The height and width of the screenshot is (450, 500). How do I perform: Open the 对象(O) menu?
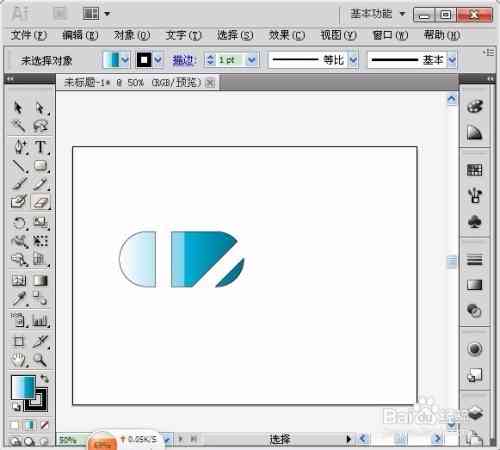pyautogui.click(x=131, y=35)
